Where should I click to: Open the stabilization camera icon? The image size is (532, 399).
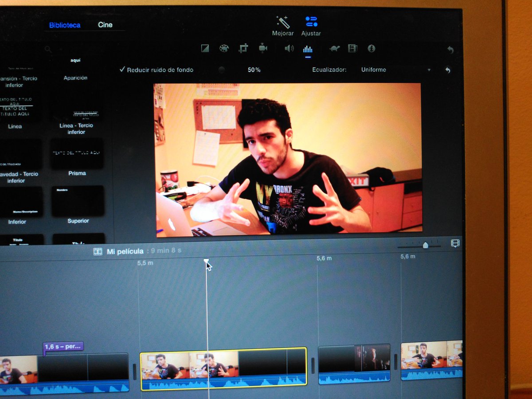pos(263,48)
